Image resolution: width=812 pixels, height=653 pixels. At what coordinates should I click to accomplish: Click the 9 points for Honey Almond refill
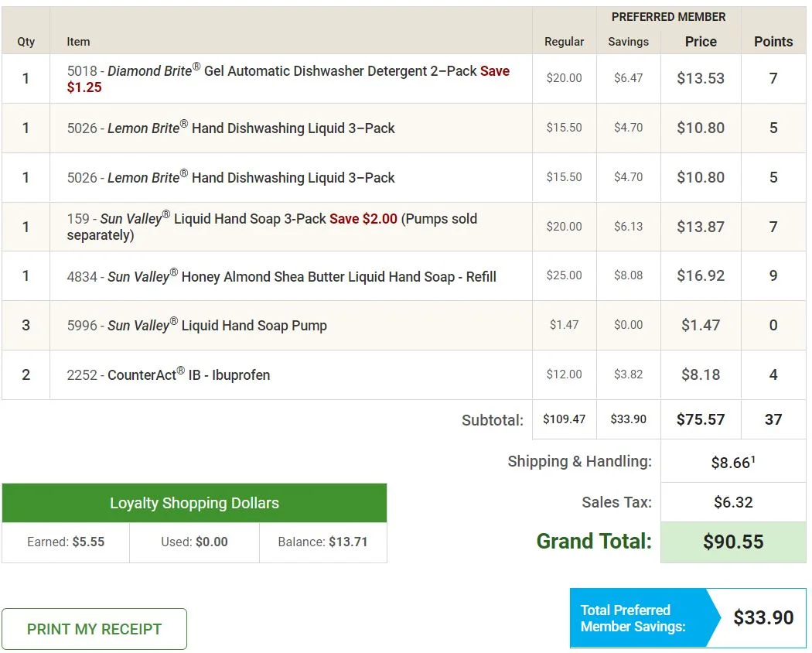click(x=773, y=275)
